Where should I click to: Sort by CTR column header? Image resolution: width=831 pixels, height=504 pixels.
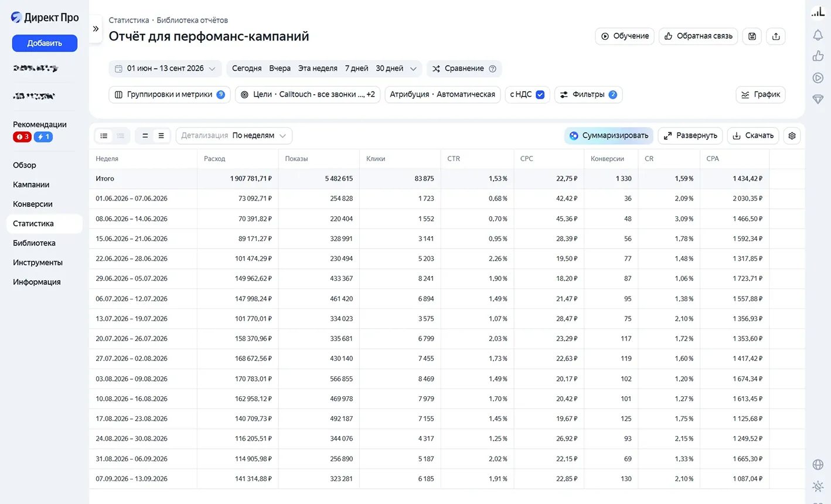tap(454, 159)
